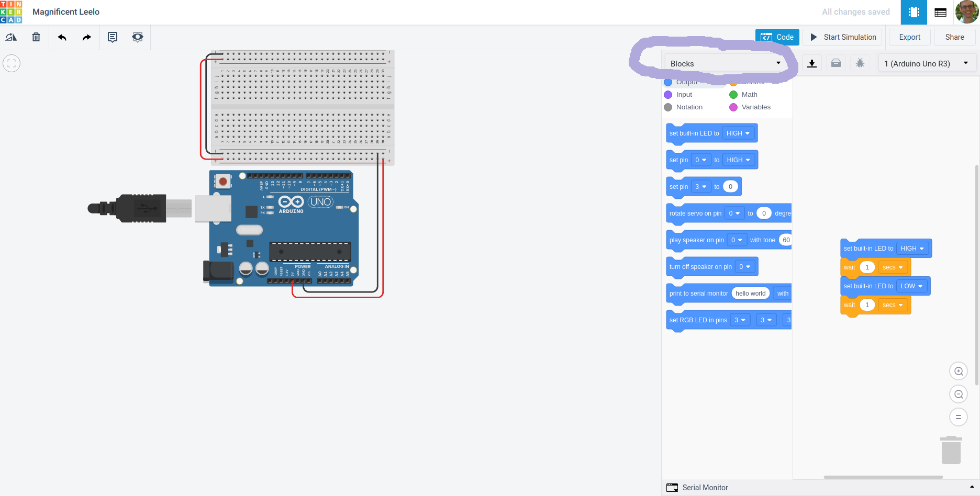Select the breadboard component
The width and height of the screenshot is (980, 496).
pos(303,107)
